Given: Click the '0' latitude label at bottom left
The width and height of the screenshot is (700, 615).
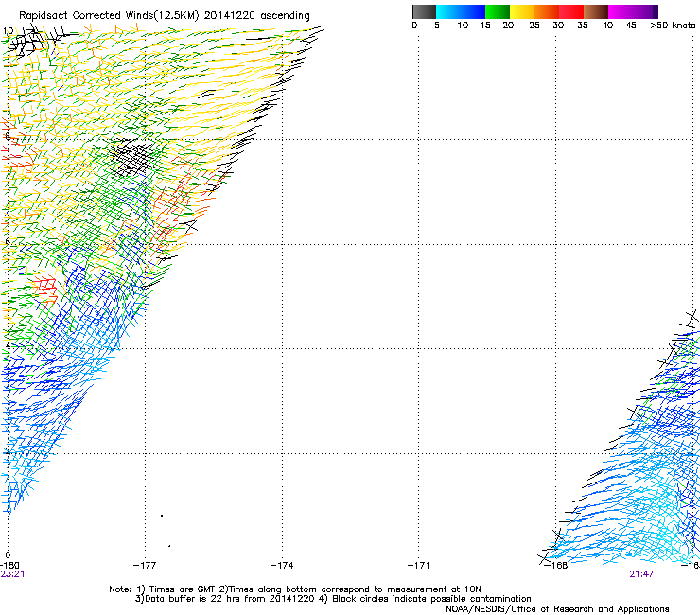Looking at the screenshot, I should click(8, 555).
